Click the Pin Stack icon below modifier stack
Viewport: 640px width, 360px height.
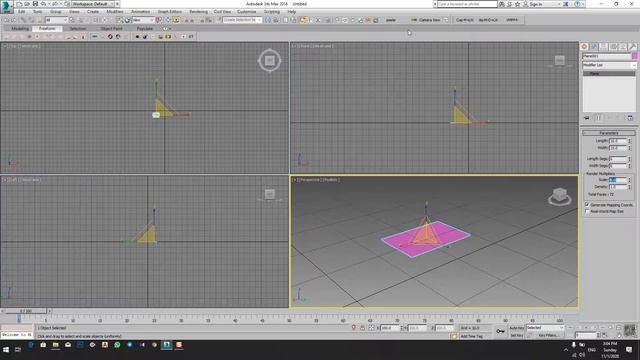tap(587, 118)
